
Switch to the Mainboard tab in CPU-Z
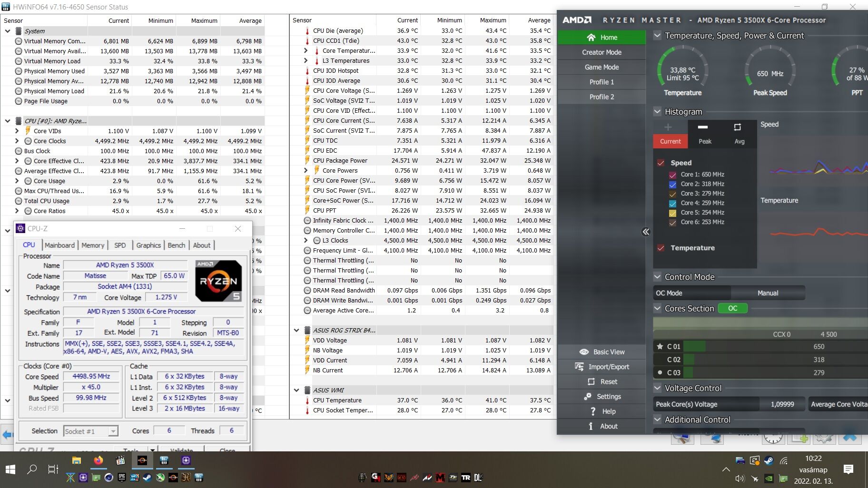pyautogui.click(x=59, y=245)
